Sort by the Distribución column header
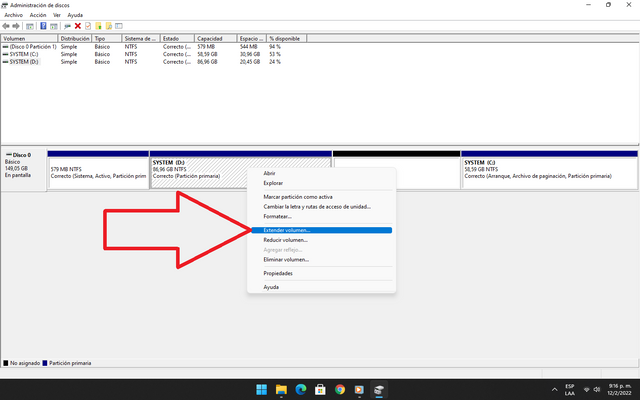 point(75,38)
